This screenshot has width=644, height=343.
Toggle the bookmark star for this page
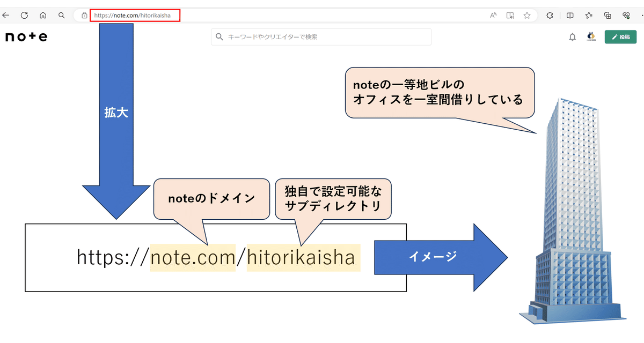pyautogui.click(x=527, y=15)
